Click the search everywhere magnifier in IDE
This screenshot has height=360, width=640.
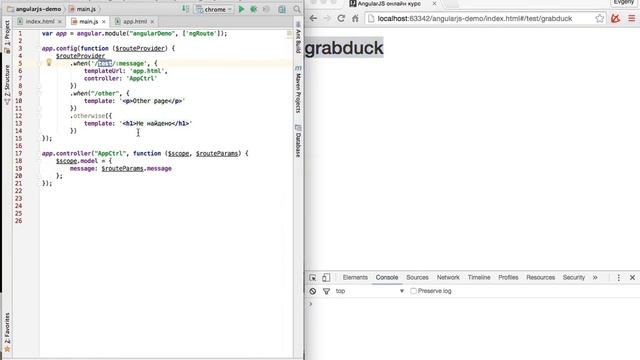click(x=297, y=9)
